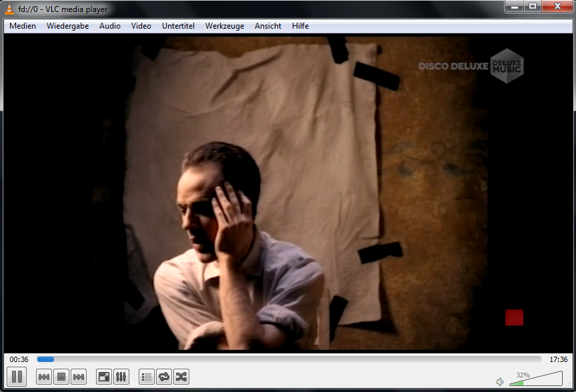Toggle shuffle random playback
Image resolution: width=576 pixels, height=392 pixels.
(x=181, y=377)
